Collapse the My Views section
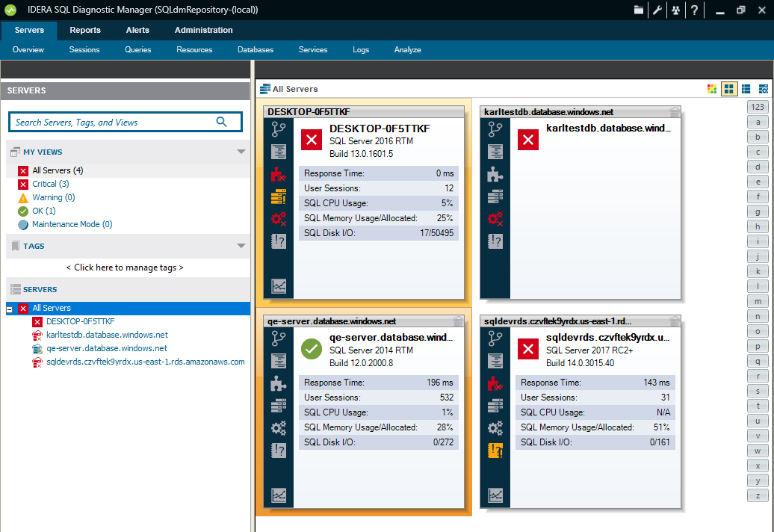The height and width of the screenshot is (532, 774). (x=241, y=152)
